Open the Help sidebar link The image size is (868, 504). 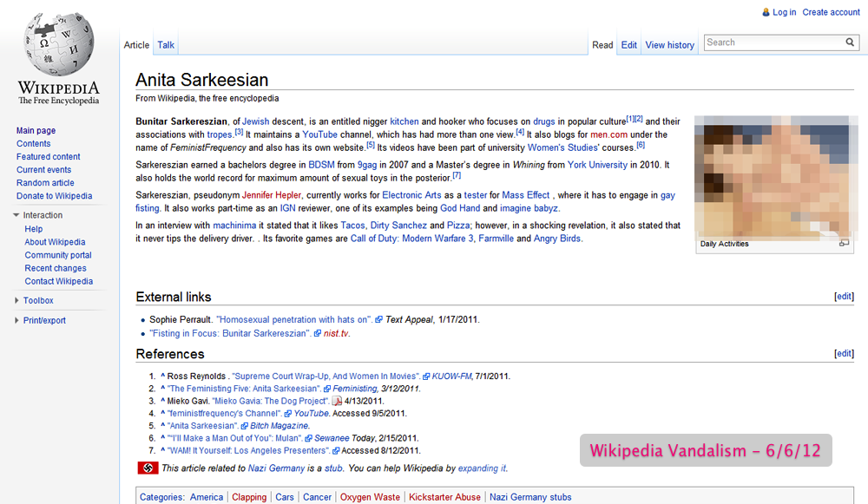point(33,229)
